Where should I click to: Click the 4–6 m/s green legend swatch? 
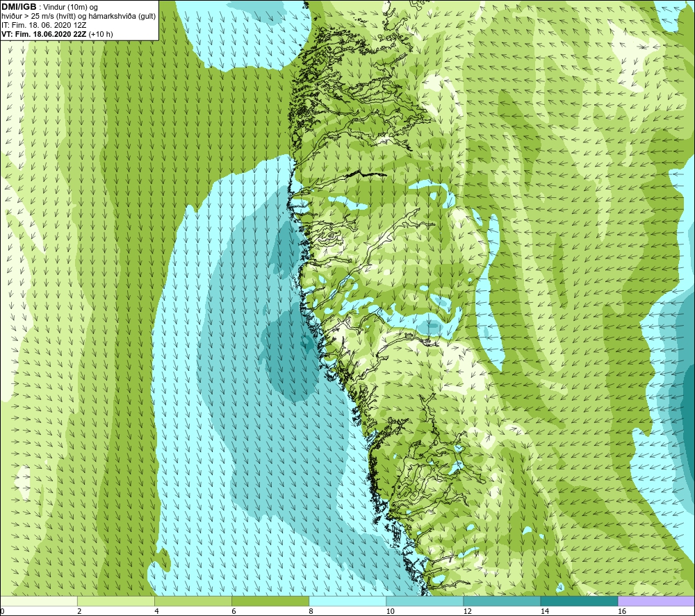[193, 601]
